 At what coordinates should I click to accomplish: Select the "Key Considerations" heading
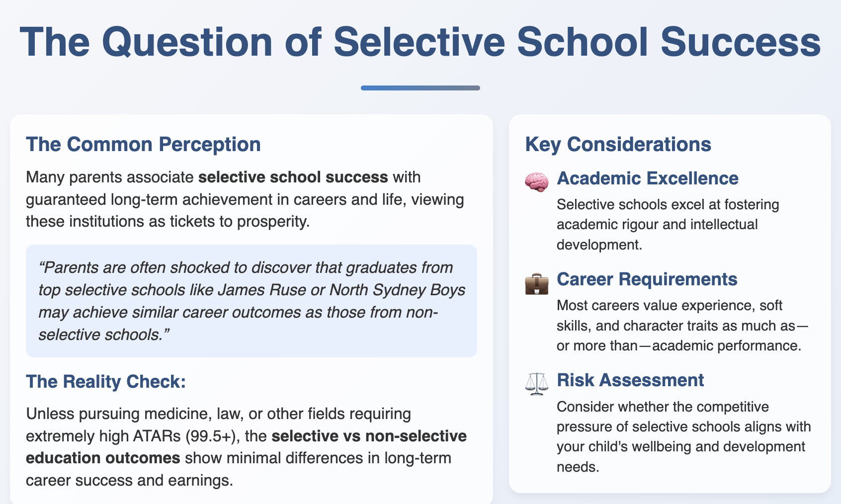tap(618, 145)
